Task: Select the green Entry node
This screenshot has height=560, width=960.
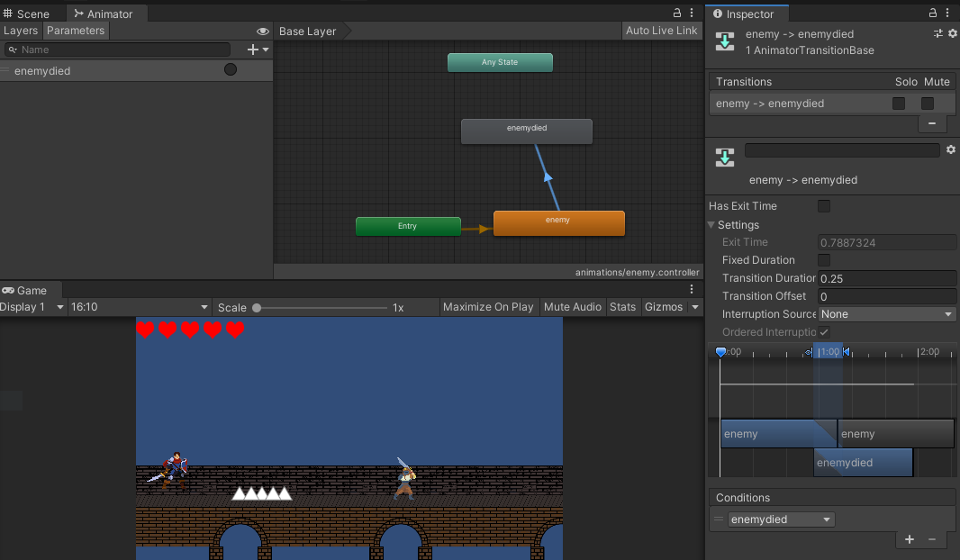Action: 408,227
